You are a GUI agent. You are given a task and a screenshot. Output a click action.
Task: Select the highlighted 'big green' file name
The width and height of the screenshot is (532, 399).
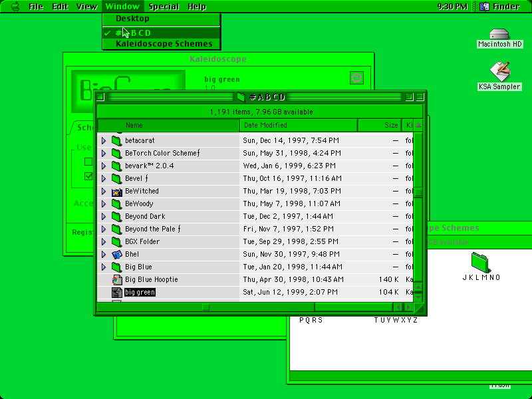click(x=140, y=293)
